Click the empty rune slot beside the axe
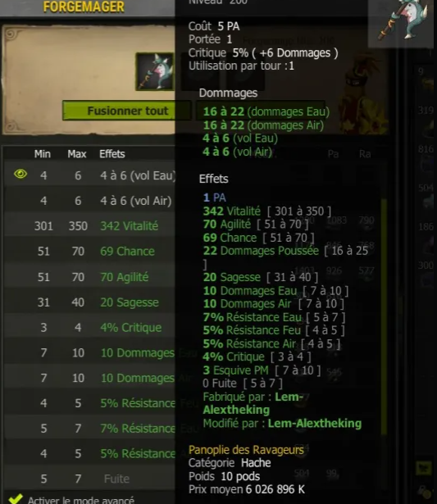 200,71
